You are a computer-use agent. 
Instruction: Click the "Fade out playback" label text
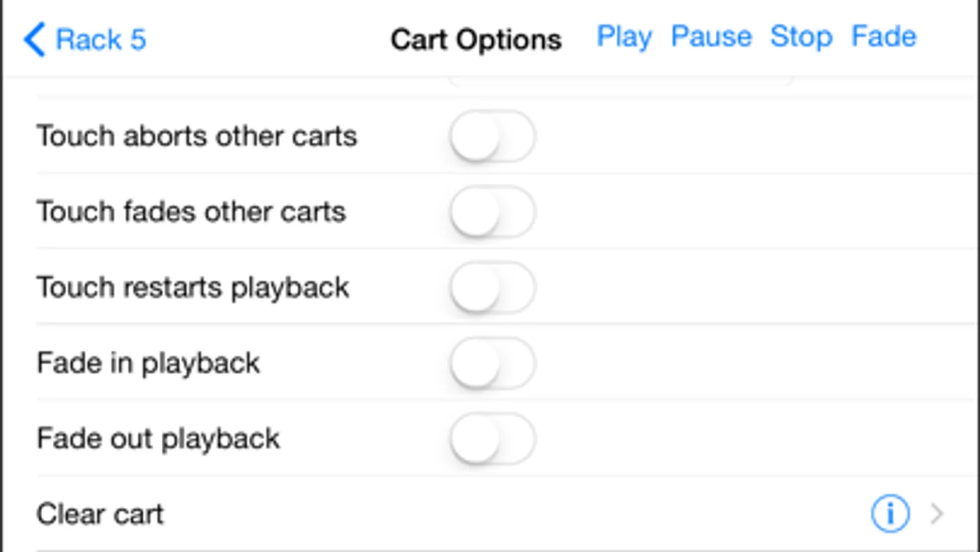[158, 439]
